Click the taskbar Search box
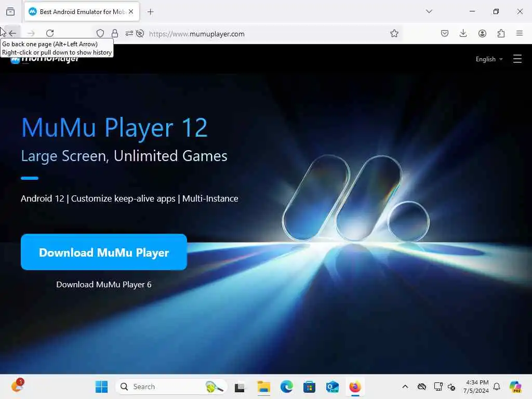The width and height of the screenshot is (532, 399). tap(171, 387)
